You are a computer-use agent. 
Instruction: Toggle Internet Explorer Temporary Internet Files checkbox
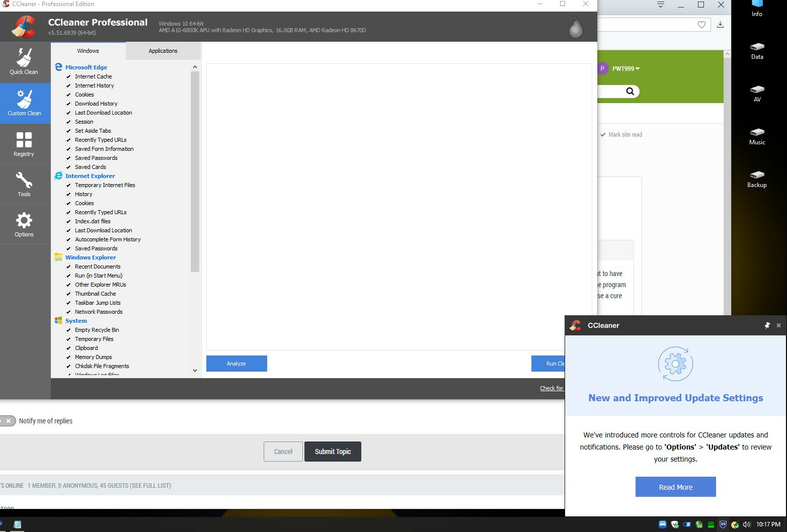pyautogui.click(x=68, y=185)
